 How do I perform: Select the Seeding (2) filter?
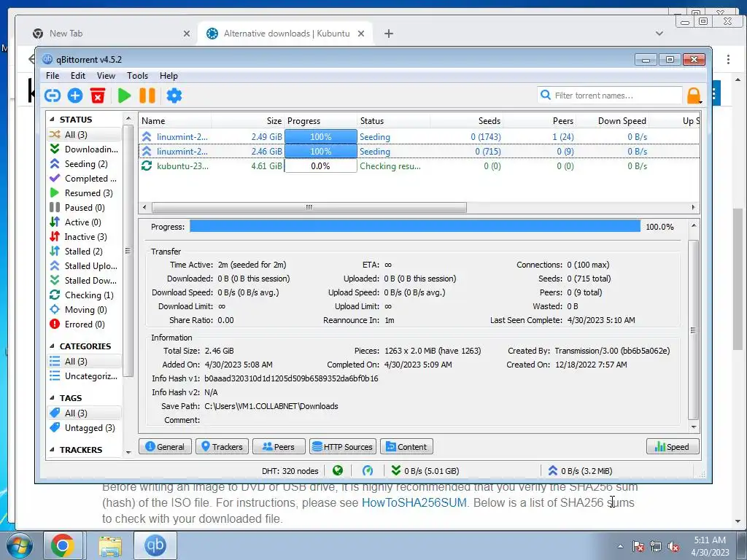85,164
